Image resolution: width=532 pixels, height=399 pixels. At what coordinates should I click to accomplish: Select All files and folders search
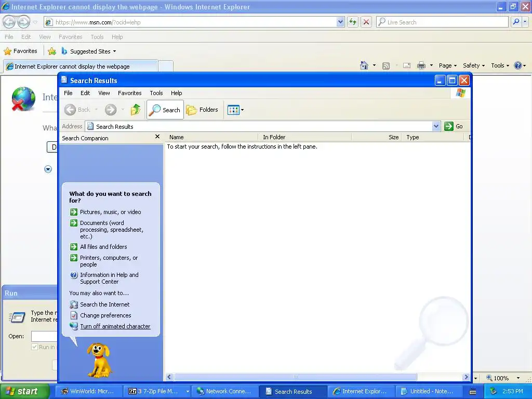pos(103,247)
